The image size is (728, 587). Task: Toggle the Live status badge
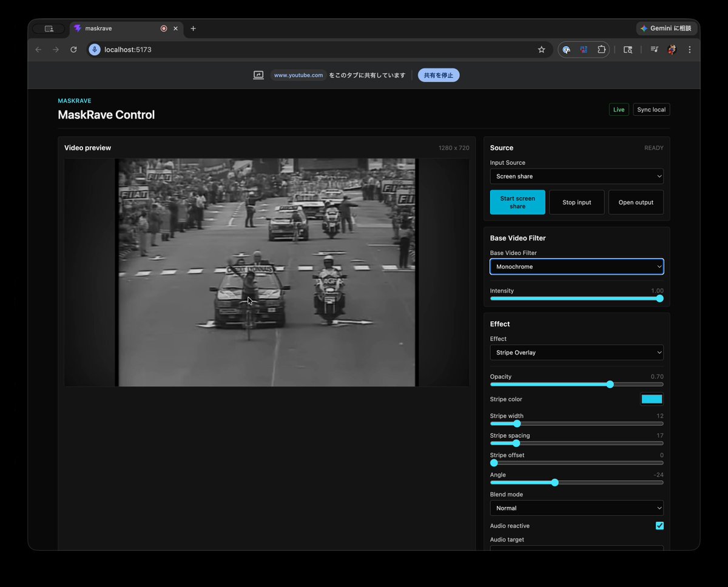coord(619,110)
